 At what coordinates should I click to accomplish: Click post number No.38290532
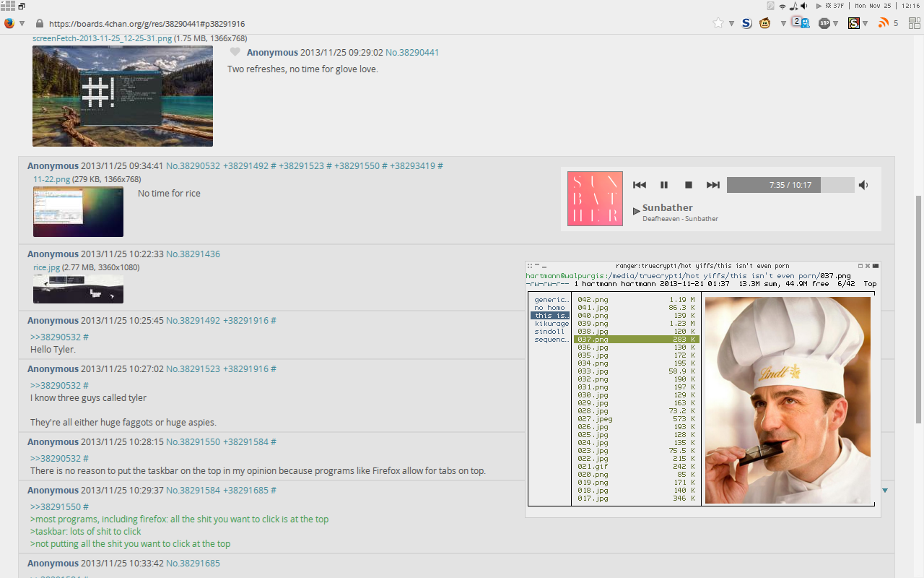point(193,166)
